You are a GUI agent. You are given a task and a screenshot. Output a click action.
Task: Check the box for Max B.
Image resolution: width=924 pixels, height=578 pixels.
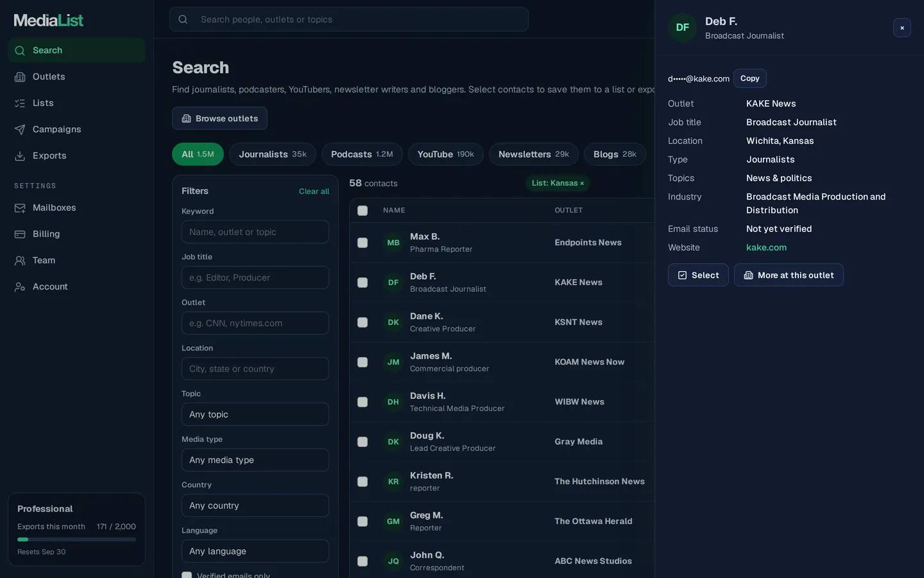tap(363, 243)
